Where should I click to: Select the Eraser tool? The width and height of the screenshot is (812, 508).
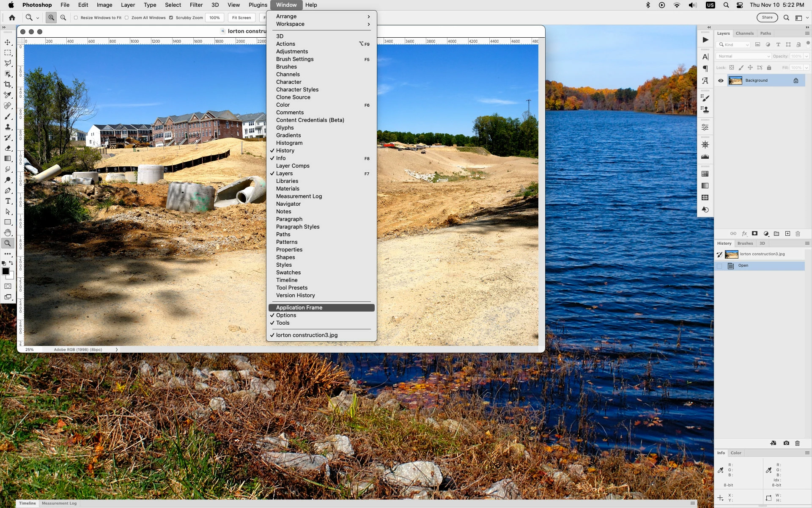(8, 148)
